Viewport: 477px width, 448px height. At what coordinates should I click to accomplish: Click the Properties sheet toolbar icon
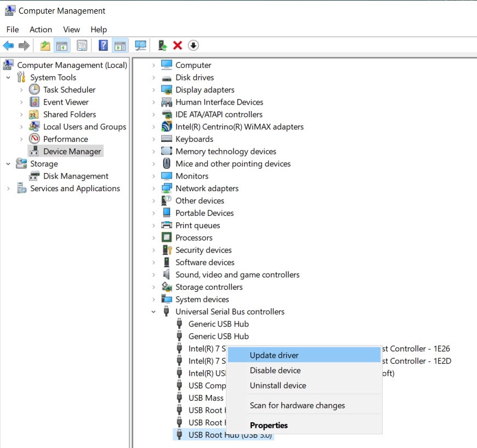click(82, 45)
